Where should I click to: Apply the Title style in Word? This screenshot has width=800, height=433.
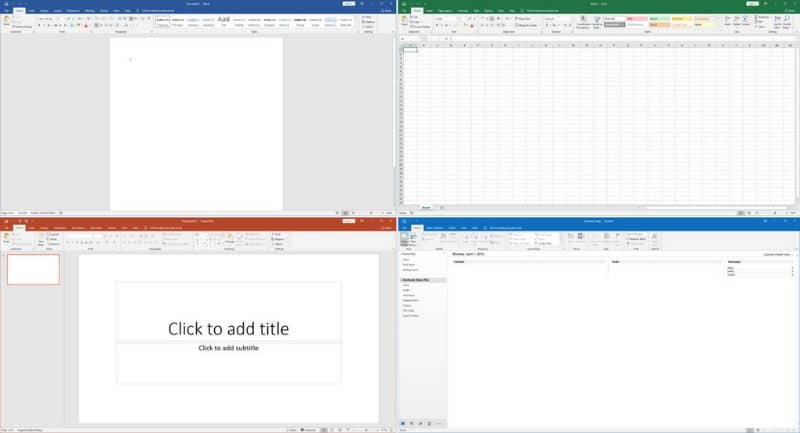point(223,21)
